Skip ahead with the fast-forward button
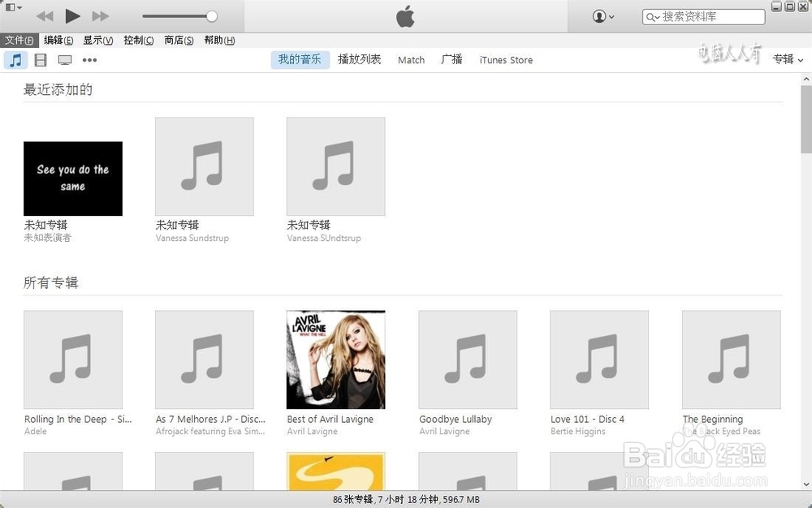 [x=101, y=16]
